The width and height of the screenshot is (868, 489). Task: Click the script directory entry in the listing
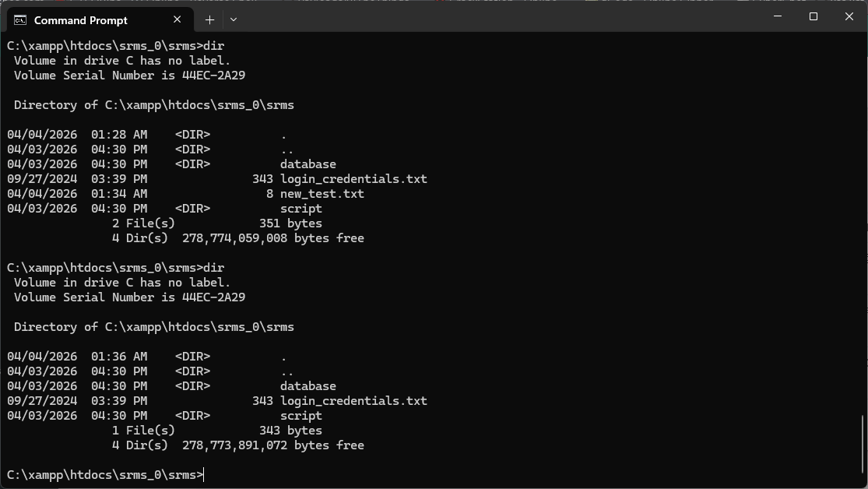click(301, 208)
